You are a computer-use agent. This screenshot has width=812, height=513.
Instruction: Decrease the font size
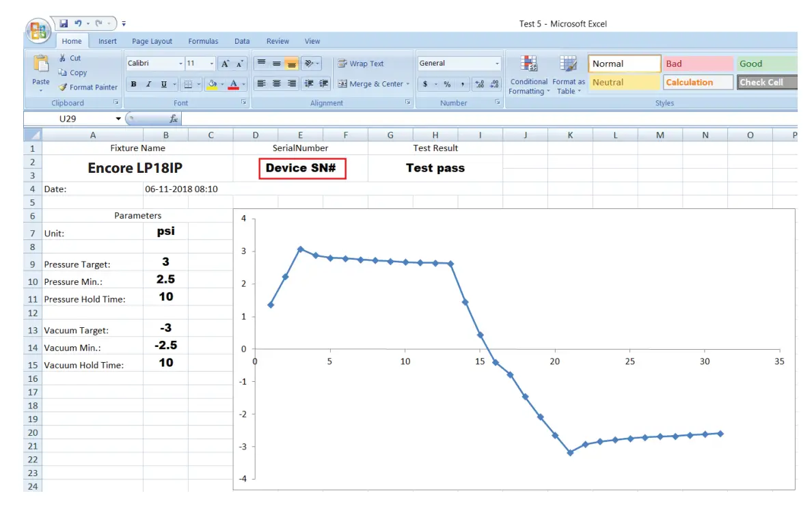[x=240, y=64]
